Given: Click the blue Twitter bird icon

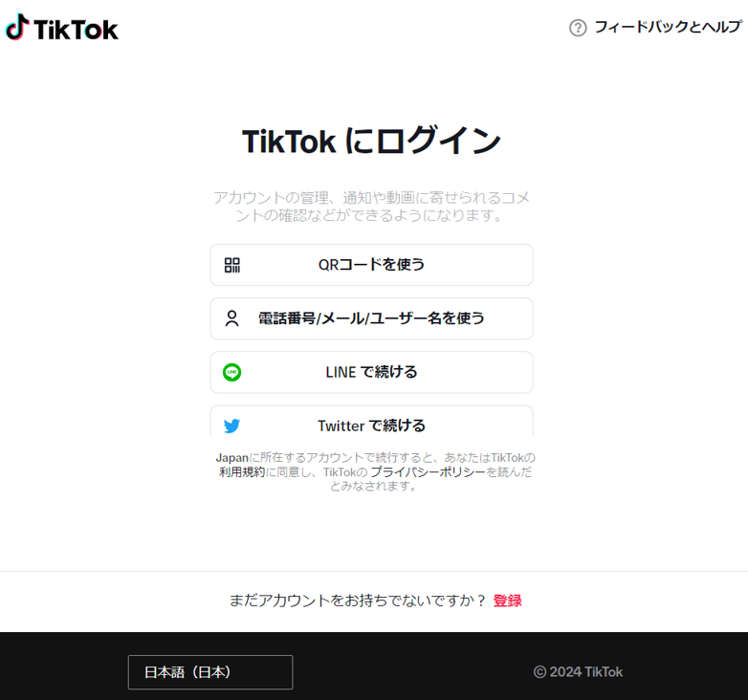Looking at the screenshot, I should [x=231, y=426].
